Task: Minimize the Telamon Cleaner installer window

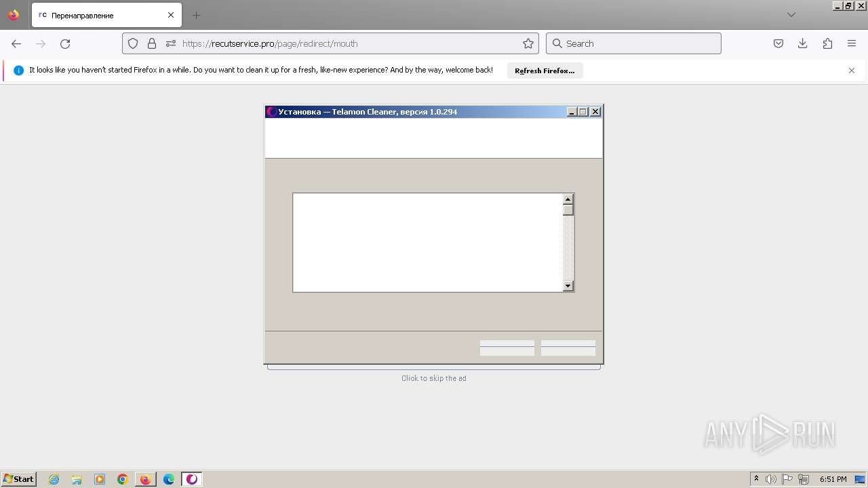Action: coord(572,112)
